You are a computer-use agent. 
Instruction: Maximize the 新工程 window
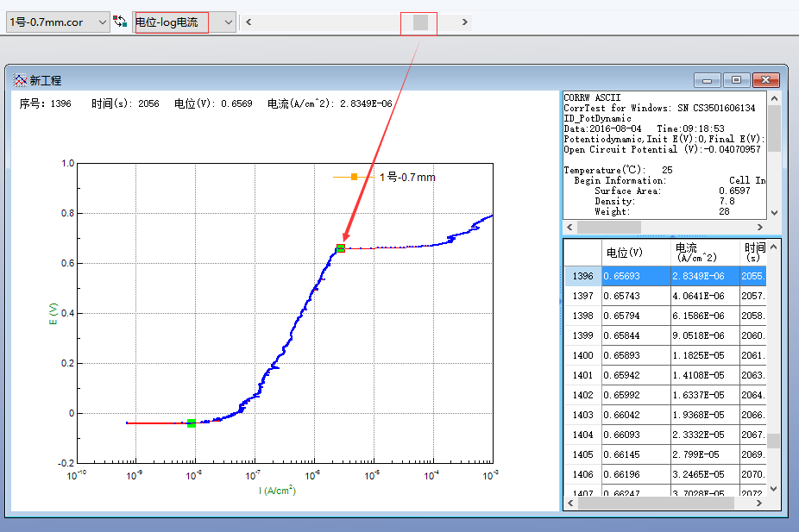(x=736, y=80)
